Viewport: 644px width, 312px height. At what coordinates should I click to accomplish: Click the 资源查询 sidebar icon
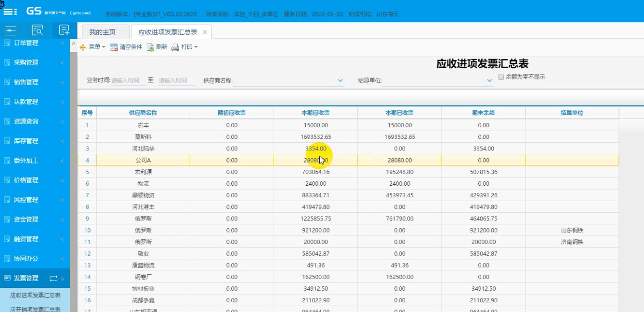pyautogui.click(x=7, y=121)
